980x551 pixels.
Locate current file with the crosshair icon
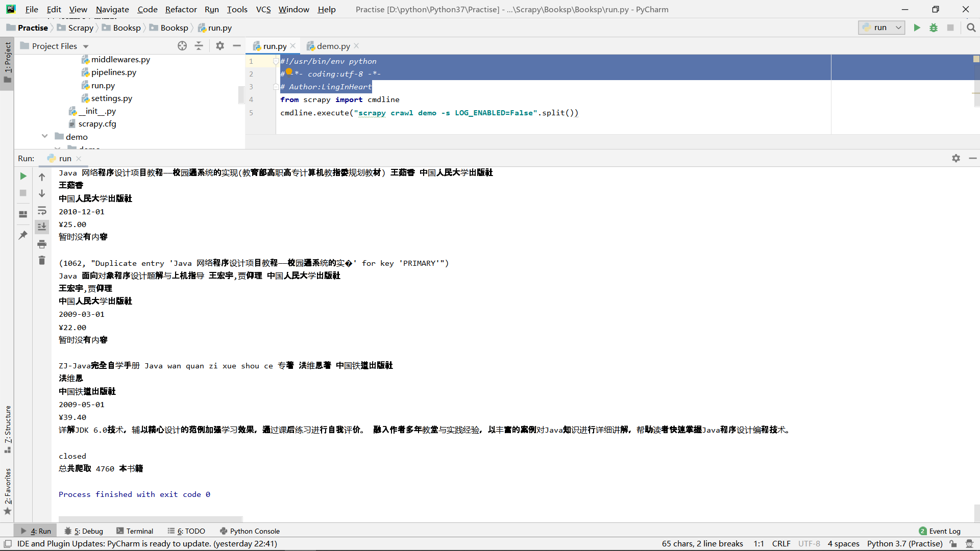[182, 46]
